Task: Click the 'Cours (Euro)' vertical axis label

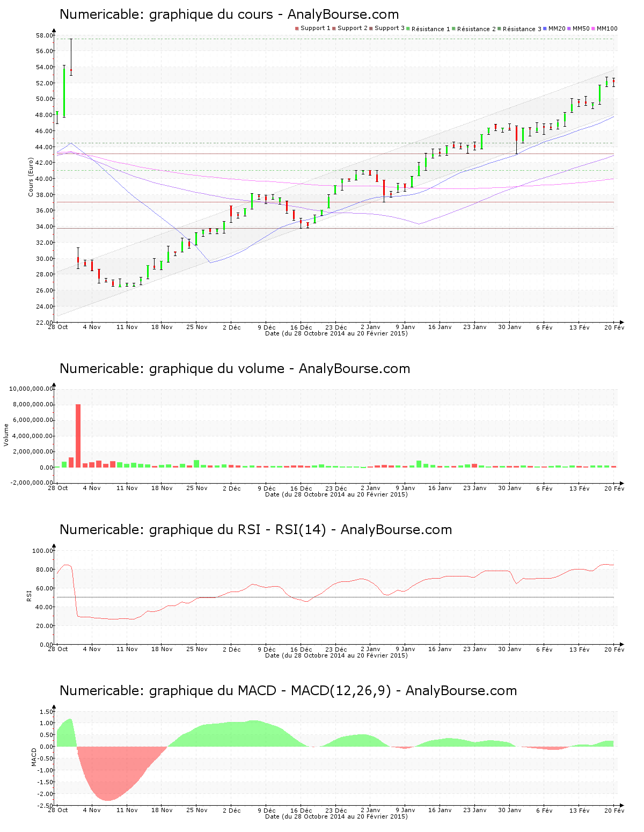Action: (x=31, y=177)
